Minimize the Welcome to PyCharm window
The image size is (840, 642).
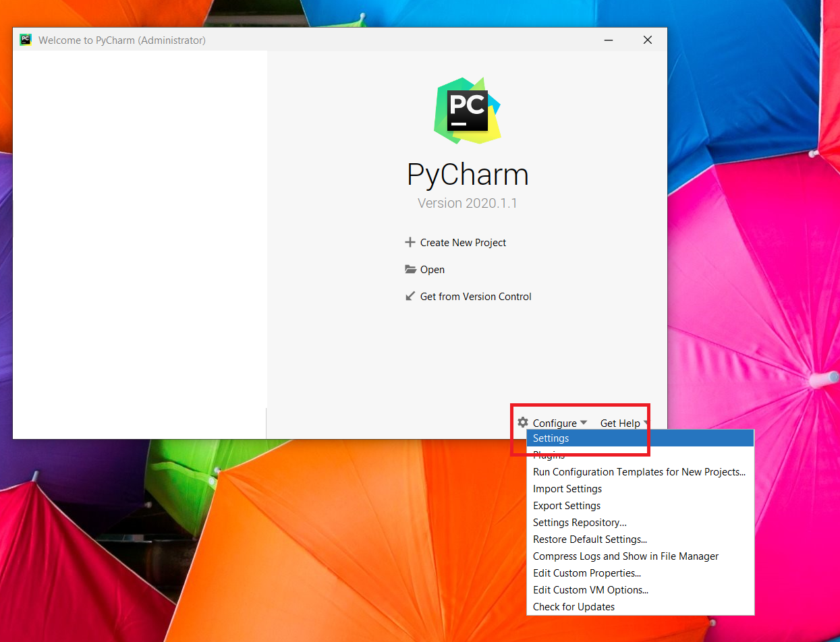(x=609, y=40)
